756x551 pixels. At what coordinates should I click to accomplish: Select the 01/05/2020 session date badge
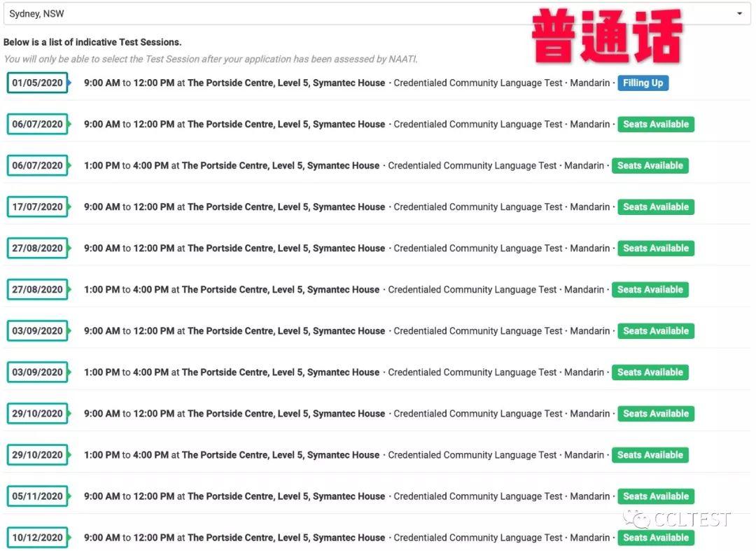(38, 83)
